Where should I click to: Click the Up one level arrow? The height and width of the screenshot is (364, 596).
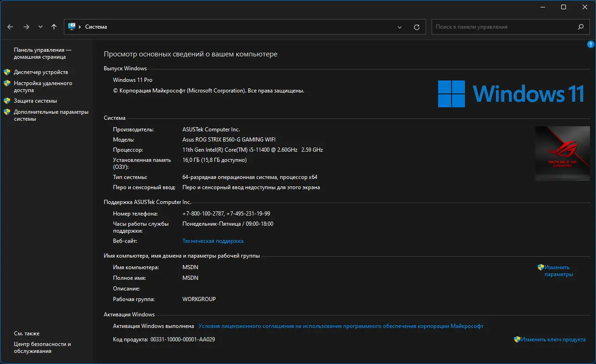[54, 27]
